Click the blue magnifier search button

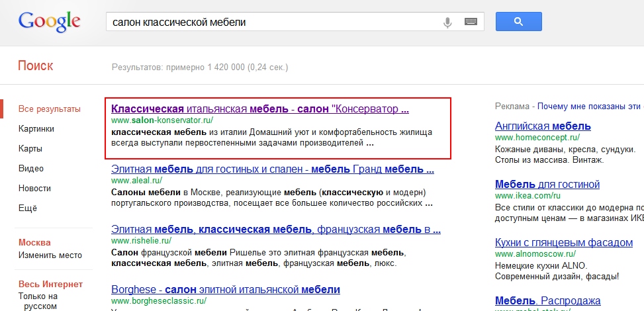(x=518, y=21)
